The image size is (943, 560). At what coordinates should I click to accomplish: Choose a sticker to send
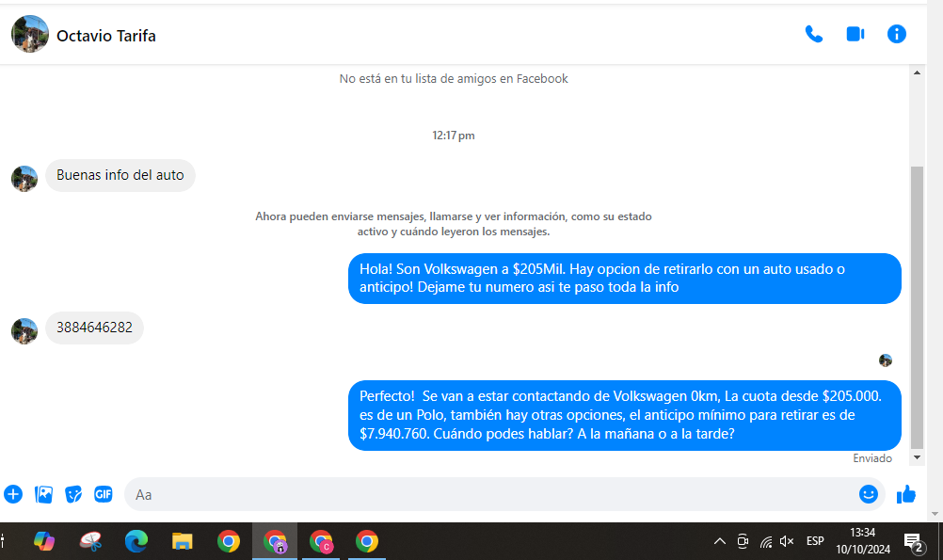(73, 494)
